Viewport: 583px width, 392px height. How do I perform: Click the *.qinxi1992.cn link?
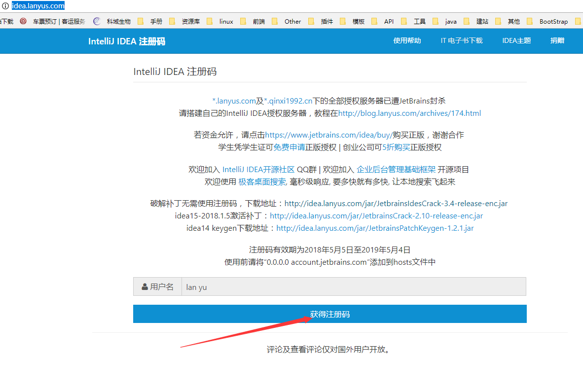(288, 101)
